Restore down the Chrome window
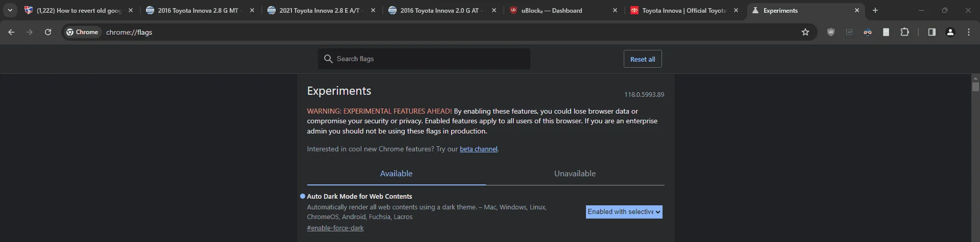Viewport: 980px width, 242px height. pyautogui.click(x=945, y=10)
